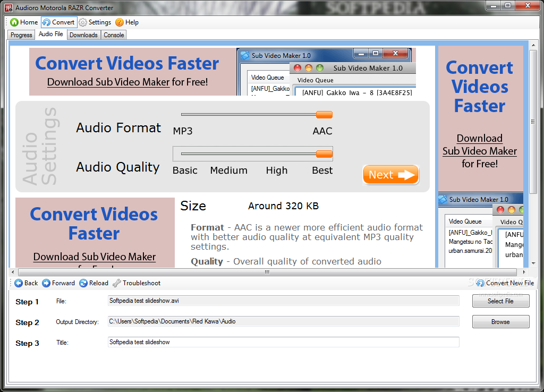Click the Home toolbar icon
Image resolution: width=544 pixels, height=392 pixels.
pyautogui.click(x=14, y=22)
